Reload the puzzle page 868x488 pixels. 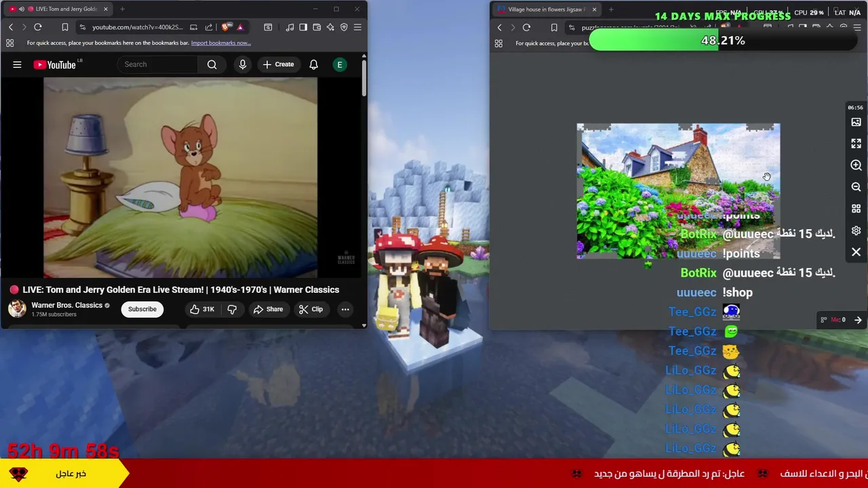coord(526,28)
